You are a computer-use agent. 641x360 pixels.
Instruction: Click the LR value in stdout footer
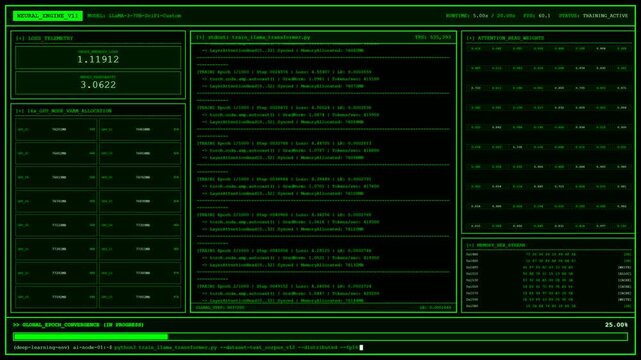coord(436,307)
